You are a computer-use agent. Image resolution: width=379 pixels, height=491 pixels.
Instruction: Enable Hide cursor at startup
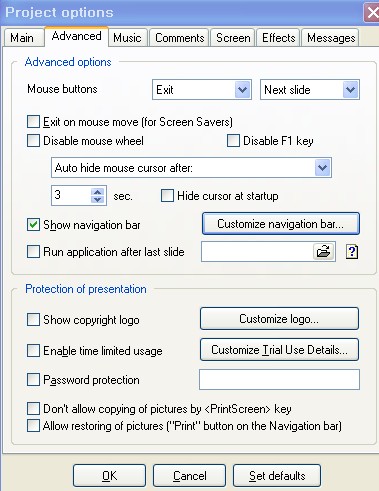click(167, 196)
